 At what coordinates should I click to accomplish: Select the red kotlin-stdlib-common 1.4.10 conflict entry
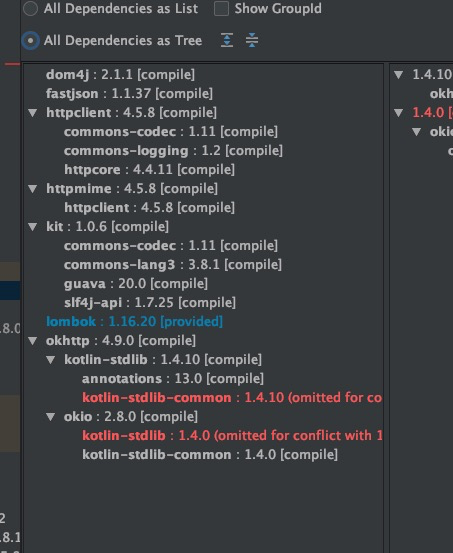pos(232,397)
